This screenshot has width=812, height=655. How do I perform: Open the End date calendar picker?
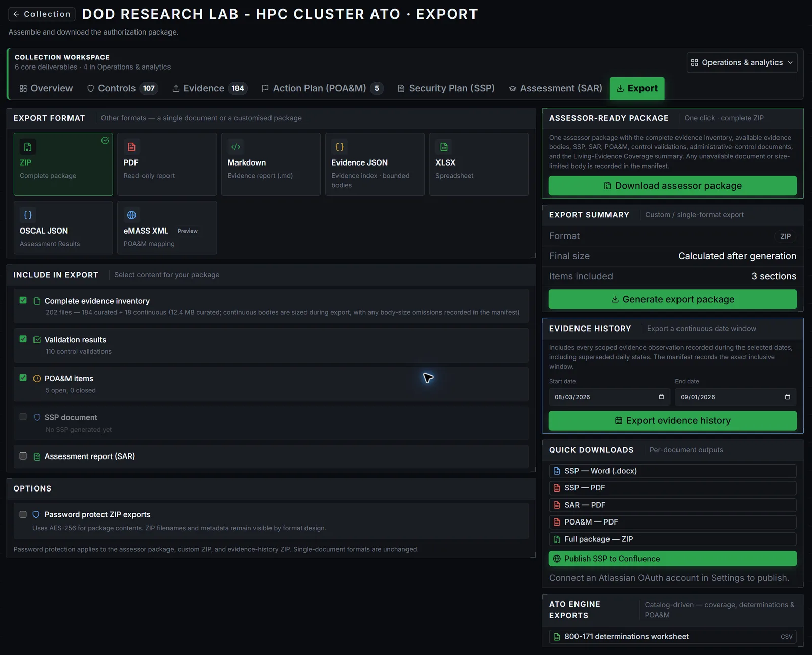788,397
